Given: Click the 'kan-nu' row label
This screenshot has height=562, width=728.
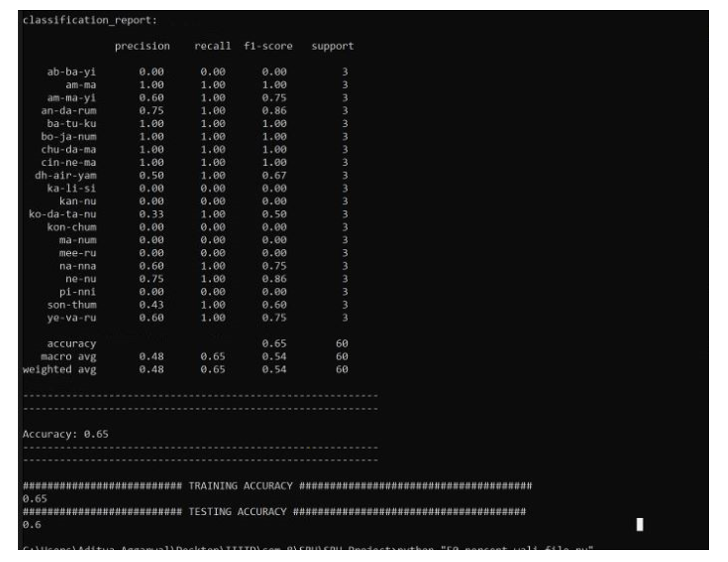Looking at the screenshot, I should (x=78, y=201).
